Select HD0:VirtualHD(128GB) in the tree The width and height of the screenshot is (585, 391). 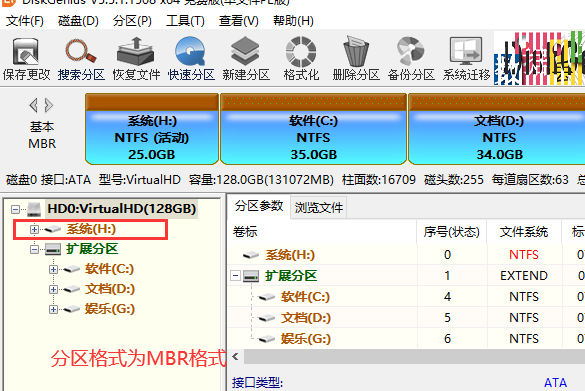[x=122, y=209]
